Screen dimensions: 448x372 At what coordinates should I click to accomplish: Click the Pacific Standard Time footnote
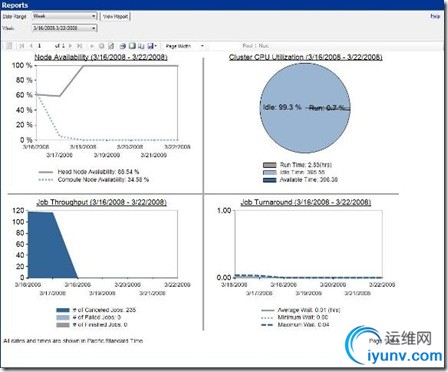73,341
